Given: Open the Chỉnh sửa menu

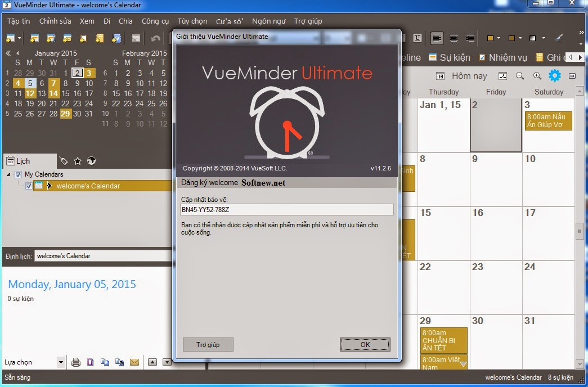Looking at the screenshot, I should click(55, 21).
